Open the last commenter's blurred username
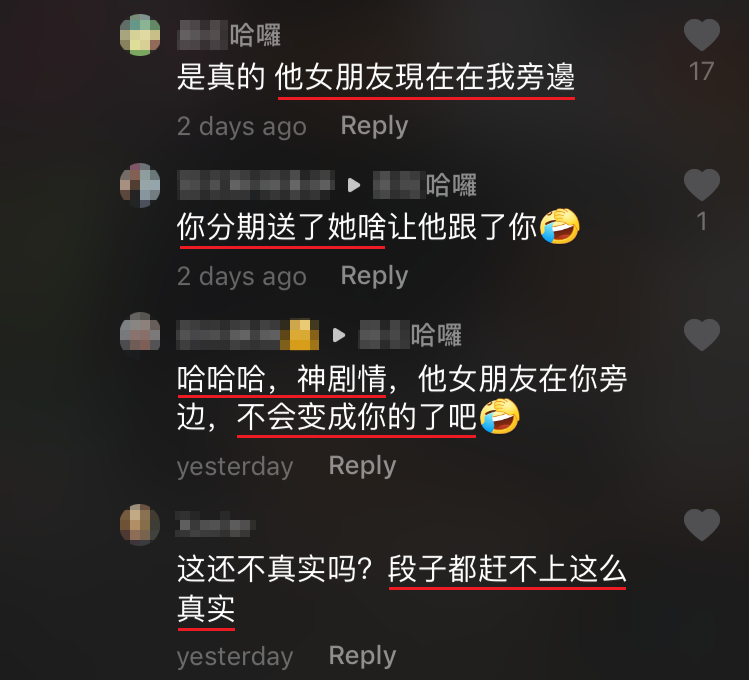Image resolution: width=749 pixels, height=680 pixels. (x=215, y=524)
